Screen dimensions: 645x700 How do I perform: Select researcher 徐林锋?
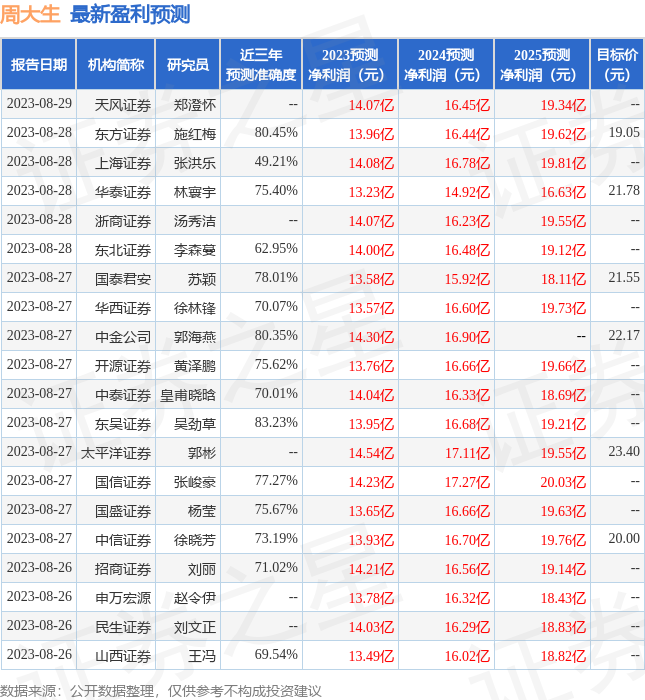(x=195, y=308)
